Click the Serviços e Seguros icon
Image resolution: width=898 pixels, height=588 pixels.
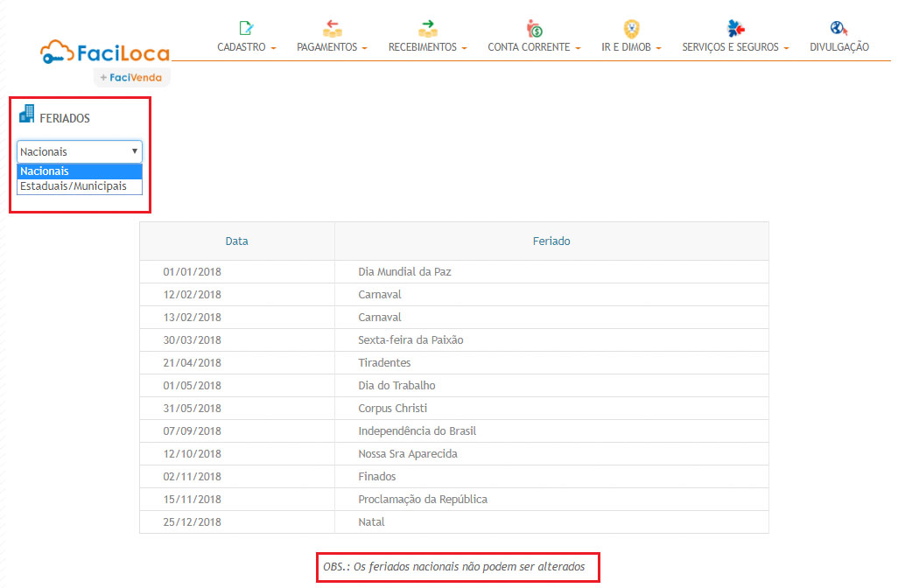[x=735, y=28]
